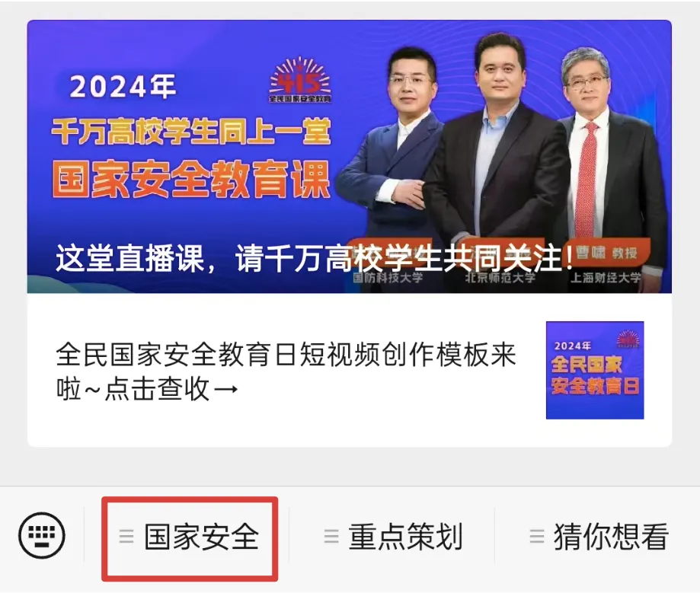The width and height of the screenshot is (700, 593).
Task: Click the 国防科技大学 label in banner
Action: coord(388,278)
